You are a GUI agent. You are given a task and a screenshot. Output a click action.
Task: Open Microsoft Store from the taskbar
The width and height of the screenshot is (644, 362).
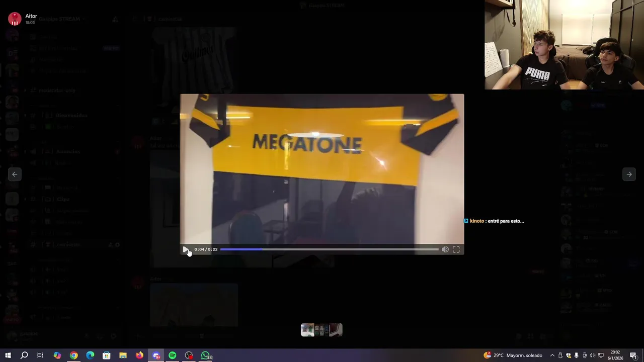point(107,355)
